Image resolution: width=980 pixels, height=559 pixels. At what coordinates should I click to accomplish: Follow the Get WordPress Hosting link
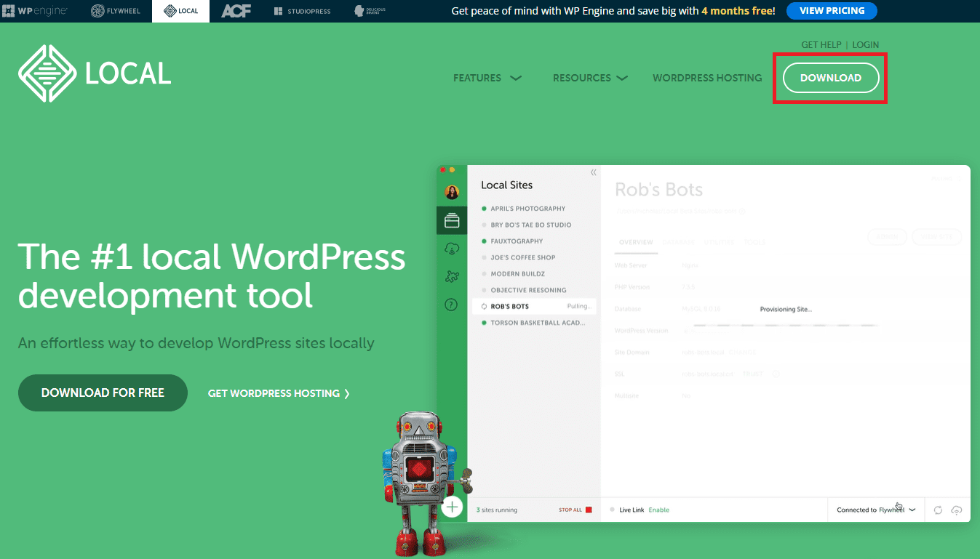[279, 393]
